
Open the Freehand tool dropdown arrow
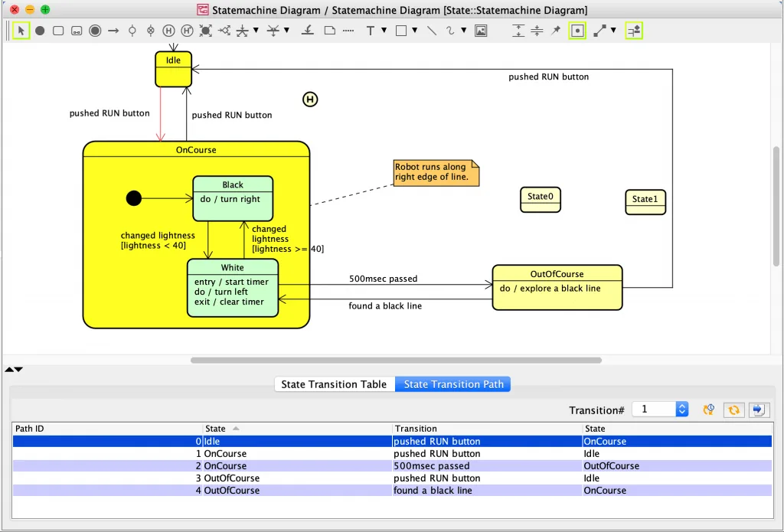click(x=463, y=31)
